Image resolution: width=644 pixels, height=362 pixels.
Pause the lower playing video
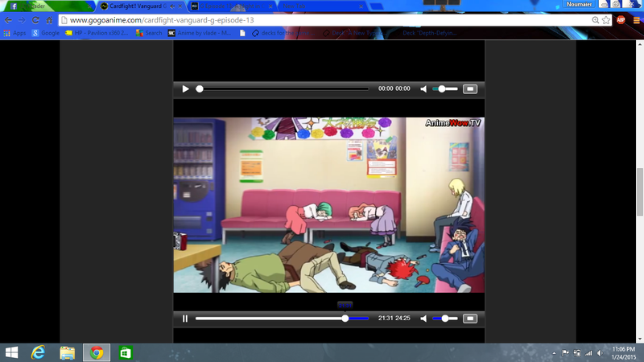185,319
